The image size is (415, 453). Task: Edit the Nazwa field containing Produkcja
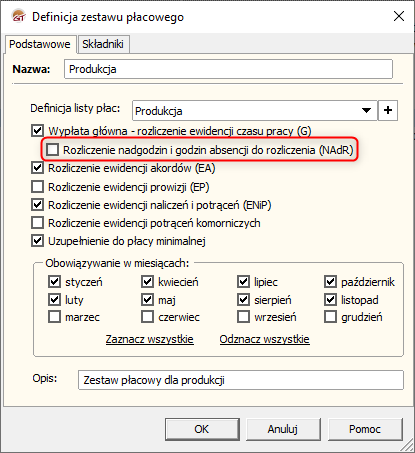228,69
